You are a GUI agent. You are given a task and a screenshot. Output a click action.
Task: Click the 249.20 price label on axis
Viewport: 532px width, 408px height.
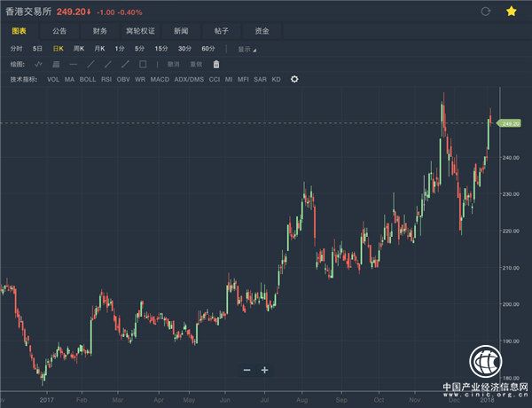click(510, 123)
